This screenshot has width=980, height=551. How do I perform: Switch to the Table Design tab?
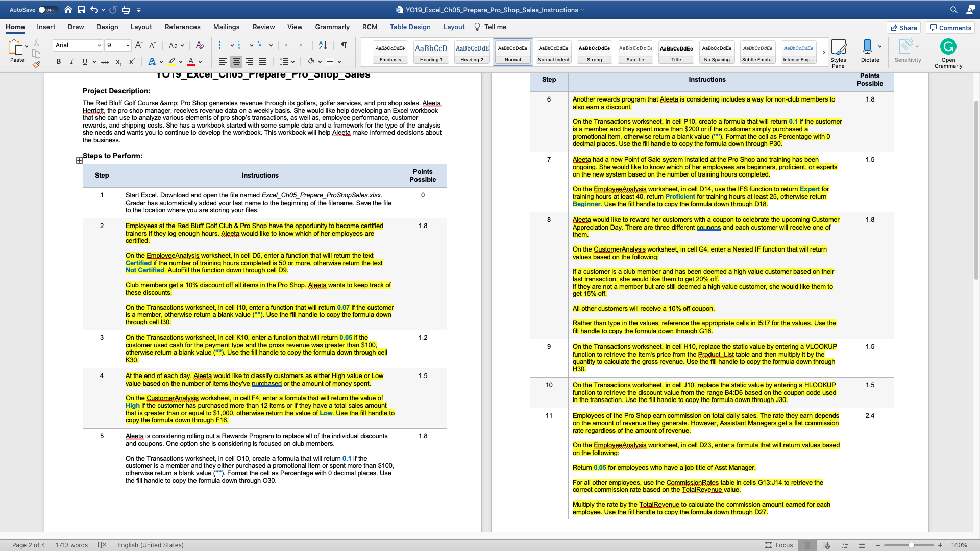coord(410,27)
